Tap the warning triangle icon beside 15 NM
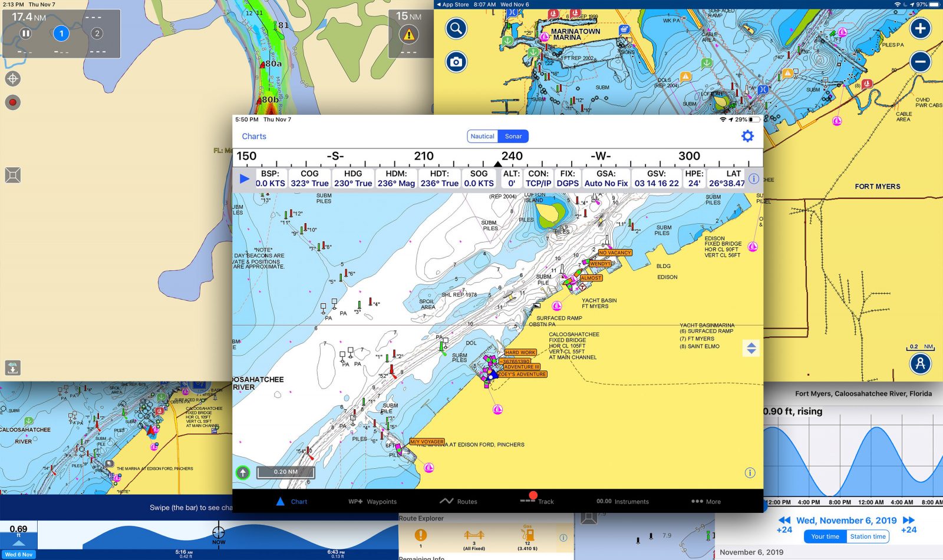 [x=409, y=35]
